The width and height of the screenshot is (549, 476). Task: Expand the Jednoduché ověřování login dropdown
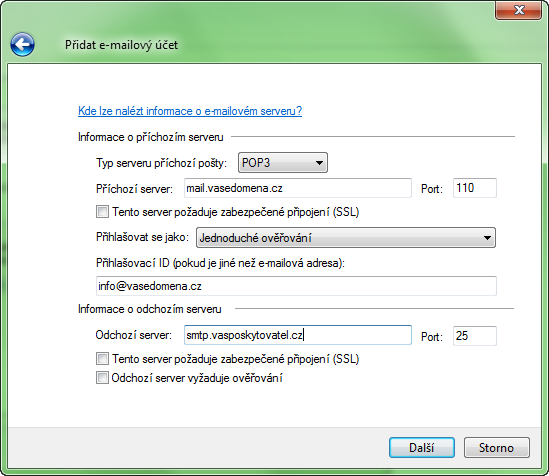click(346, 238)
